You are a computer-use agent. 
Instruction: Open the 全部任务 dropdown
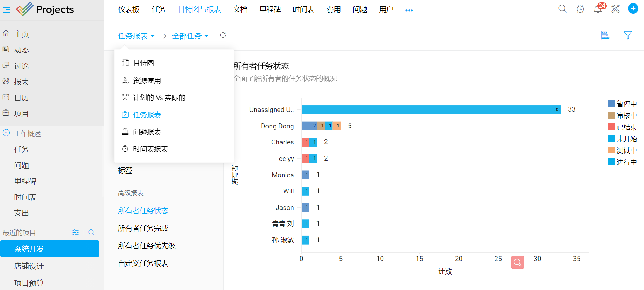click(x=190, y=36)
